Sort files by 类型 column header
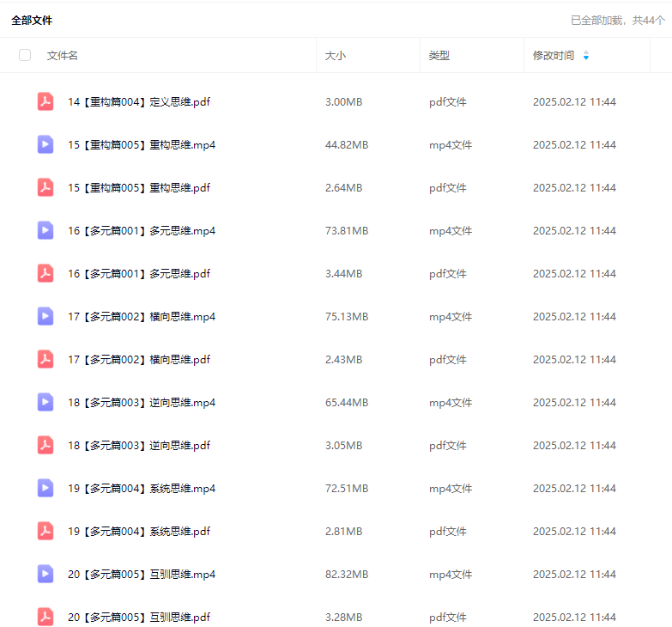 coord(439,55)
